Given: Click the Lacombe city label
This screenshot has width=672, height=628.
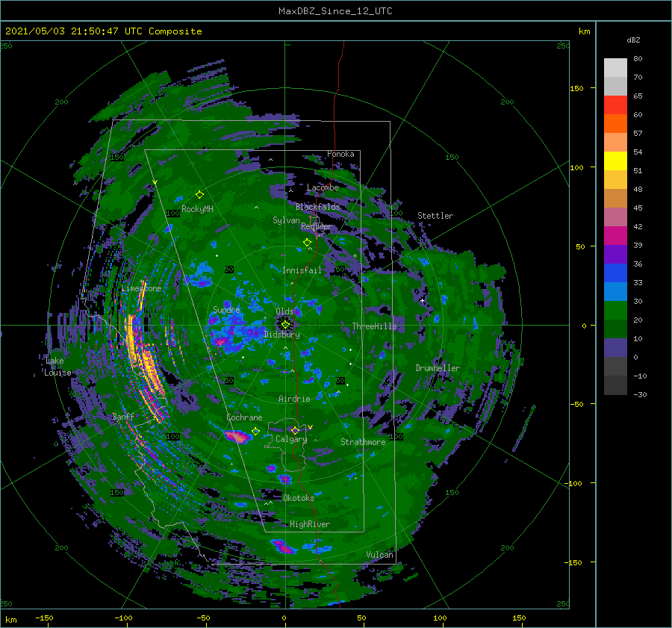Looking at the screenshot, I should click(x=323, y=187).
